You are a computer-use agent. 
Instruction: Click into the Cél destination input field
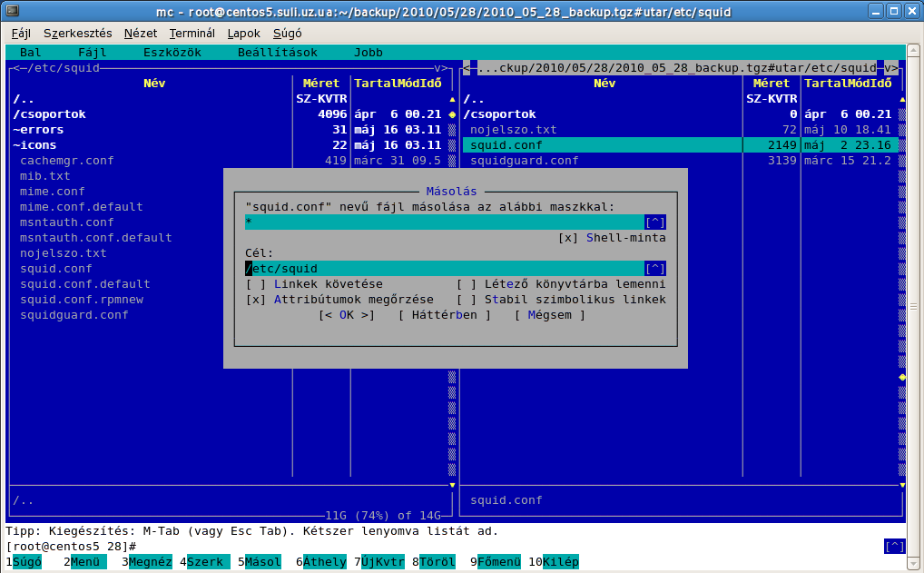point(445,269)
